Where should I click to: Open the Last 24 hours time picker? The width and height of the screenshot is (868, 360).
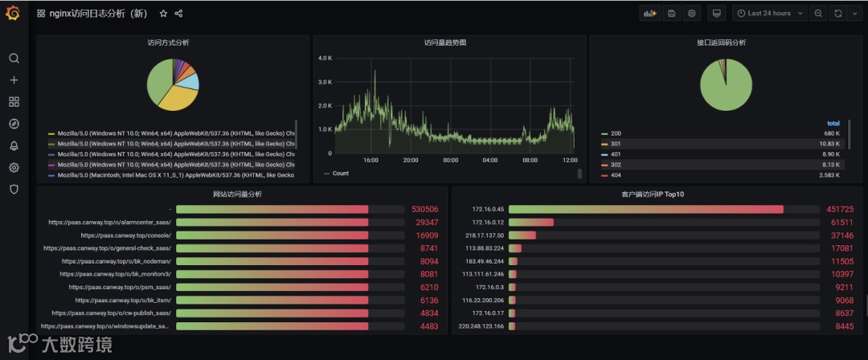769,14
